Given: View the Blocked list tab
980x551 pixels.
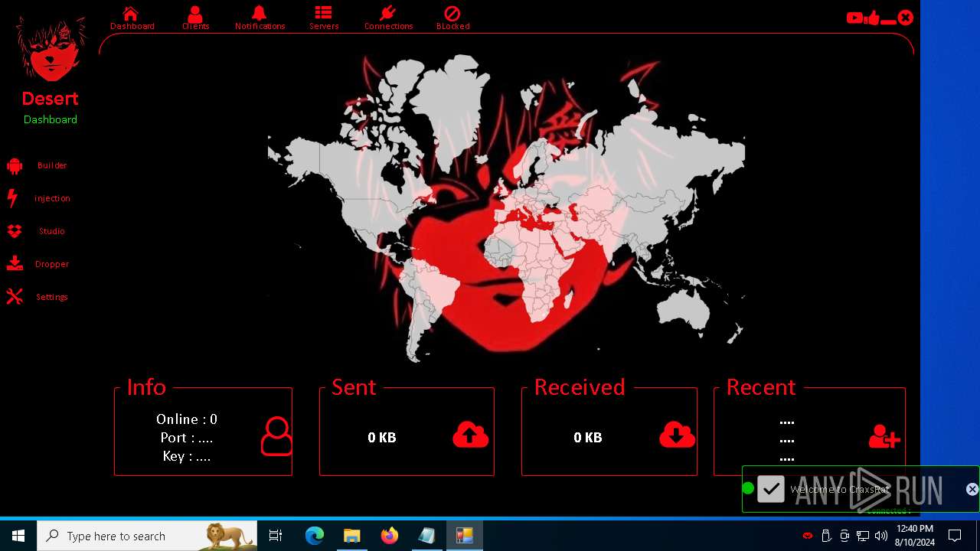Looking at the screenshot, I should 452,18.
